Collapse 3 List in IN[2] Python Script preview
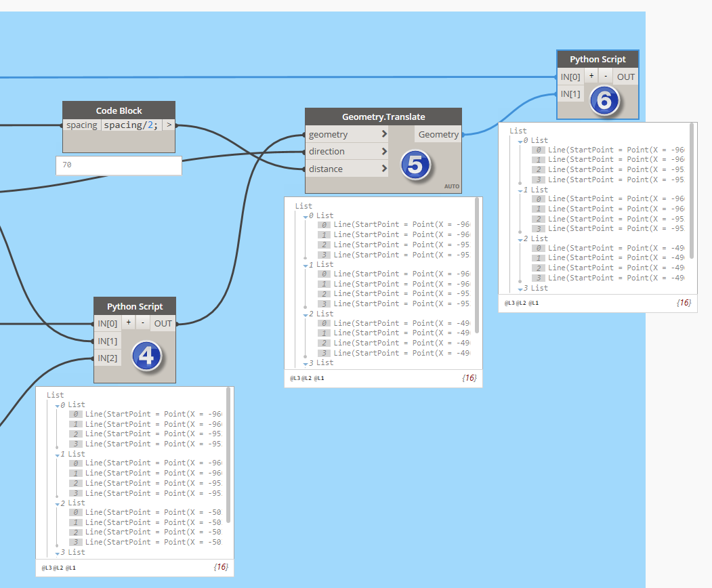Screen dimensions: 712x588 (57, 553)
